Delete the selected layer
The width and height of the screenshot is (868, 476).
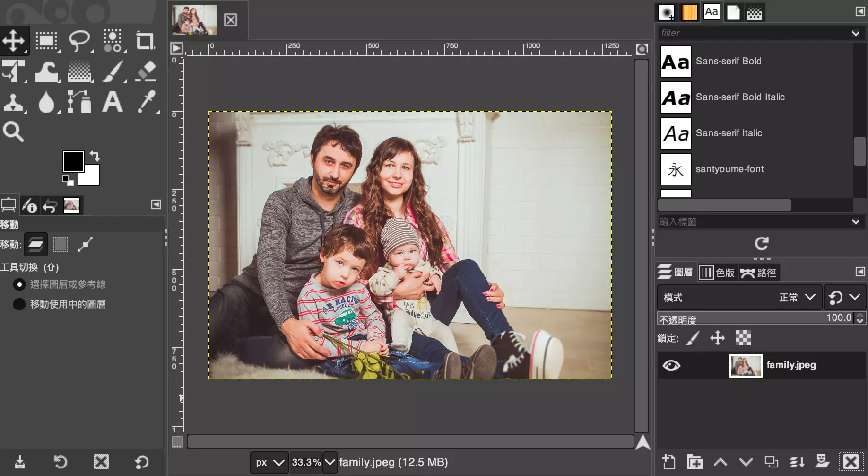[851, 461]
